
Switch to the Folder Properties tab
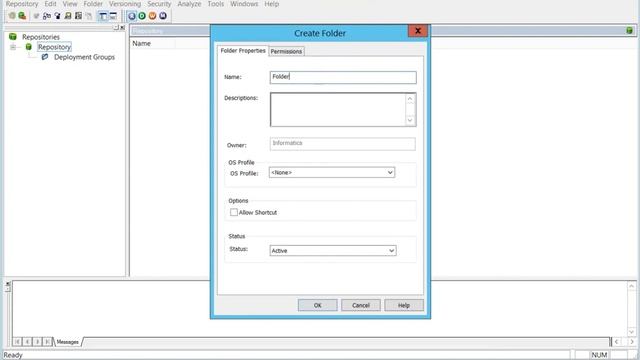243,51
